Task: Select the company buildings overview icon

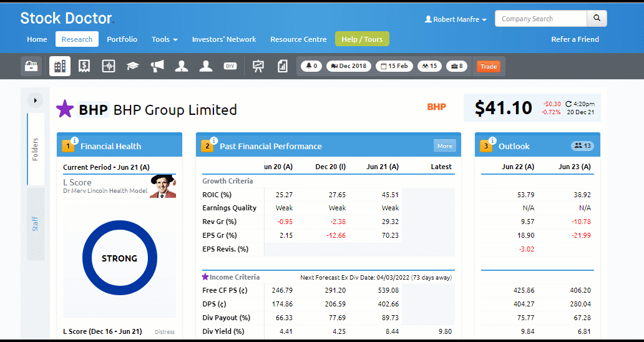Action: (x=60, y=66)
